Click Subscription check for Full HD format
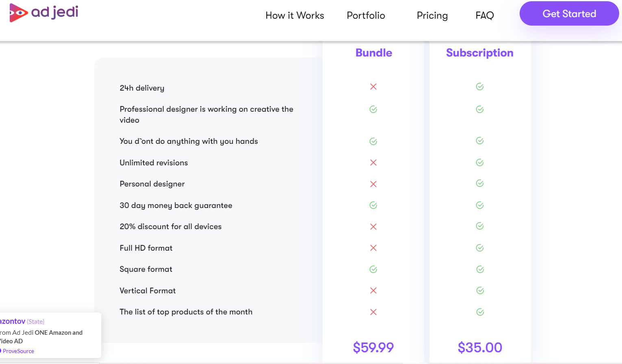The image size is (622, 364). pos(480,248)
